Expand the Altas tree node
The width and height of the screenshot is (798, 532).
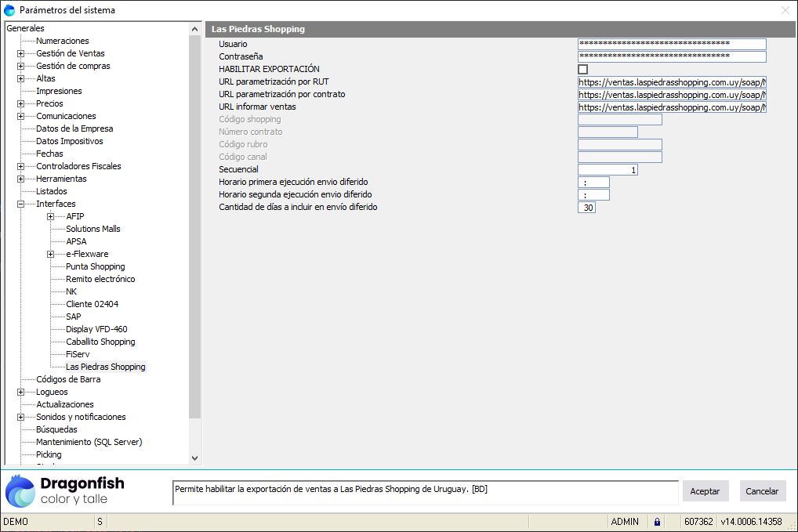pyautogui.click(x=21, y=78)
